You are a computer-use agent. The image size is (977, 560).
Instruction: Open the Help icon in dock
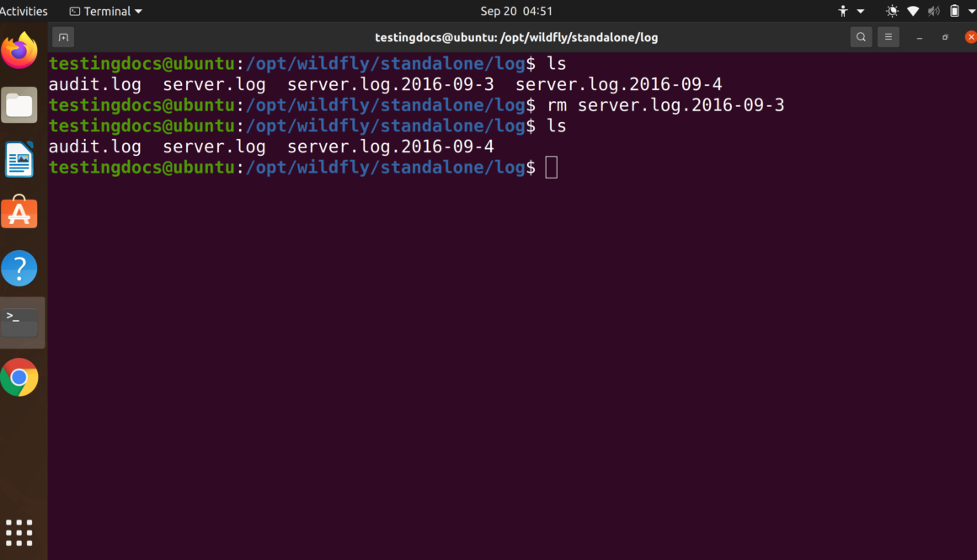pyautogui.click(x=19, y=269)
